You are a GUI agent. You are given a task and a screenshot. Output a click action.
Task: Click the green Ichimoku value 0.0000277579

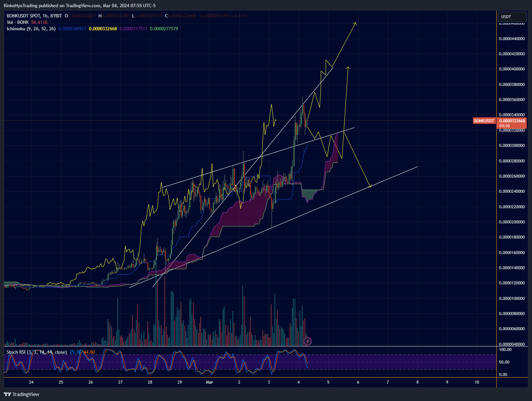point(164,29)
